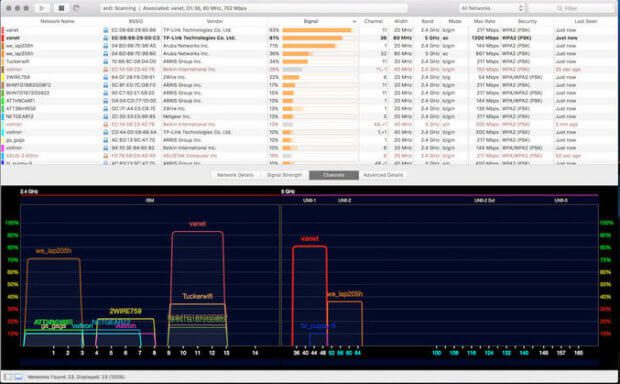Sort by the Last Seen column header
This screenshot has width=620, height=384.
click(x=586, y=21)
